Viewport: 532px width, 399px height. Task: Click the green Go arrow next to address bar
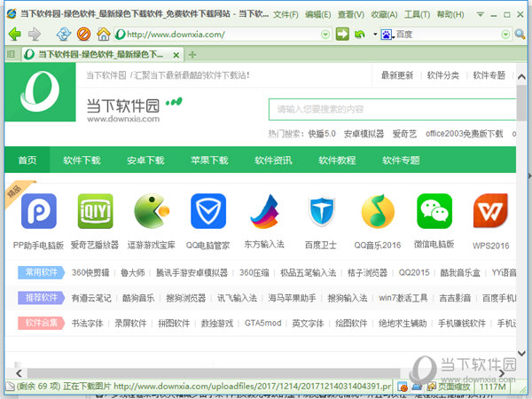coord(342,35)
